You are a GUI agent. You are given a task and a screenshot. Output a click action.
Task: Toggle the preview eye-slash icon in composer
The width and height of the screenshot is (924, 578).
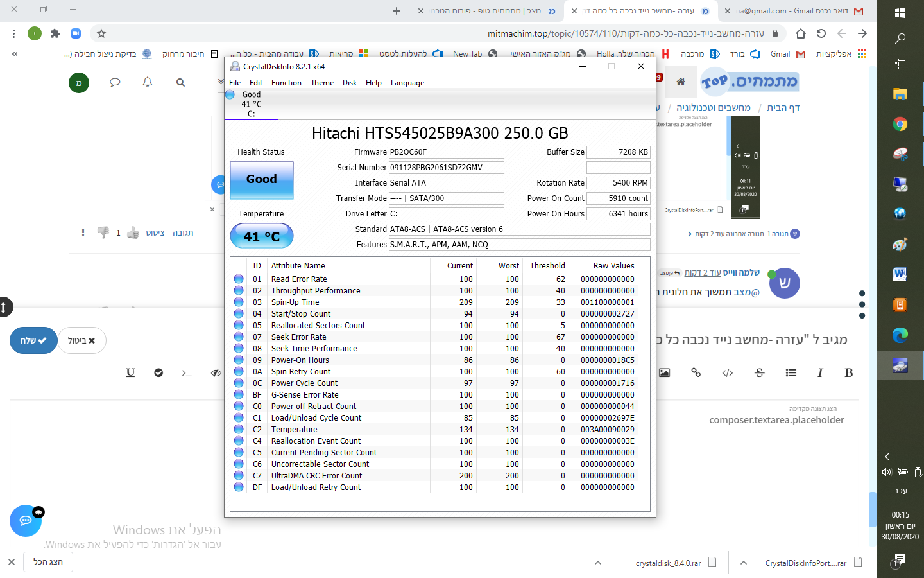[216, 372]
